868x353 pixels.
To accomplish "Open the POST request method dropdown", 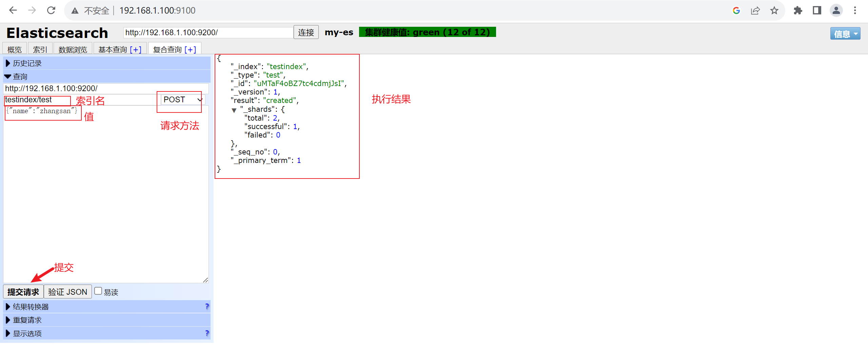I will point(182,100).
